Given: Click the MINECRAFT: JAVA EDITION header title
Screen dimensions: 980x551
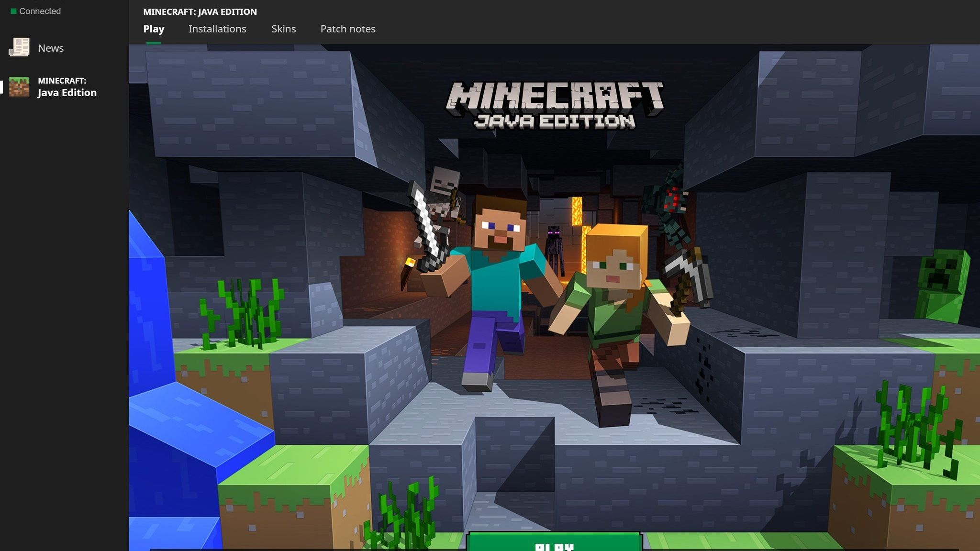Looking at the screenshot, I should click(x=200, y=11).
